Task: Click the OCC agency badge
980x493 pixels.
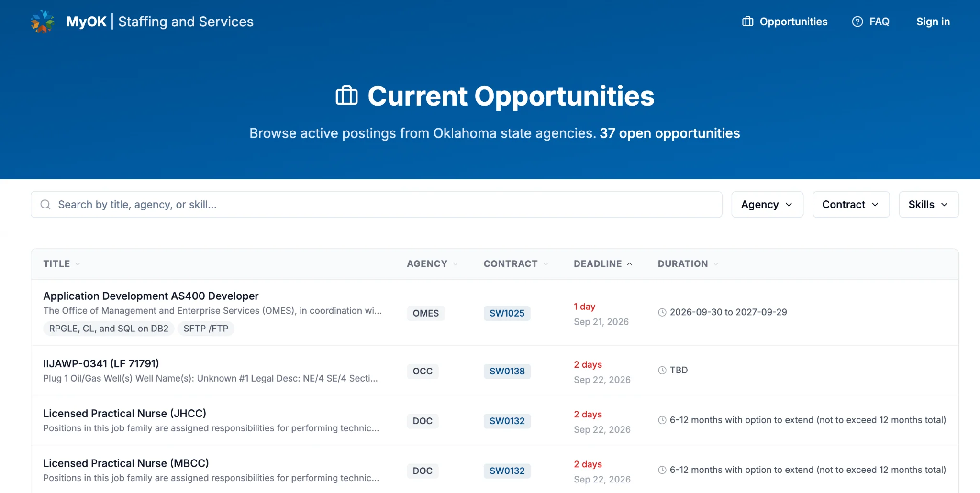Action: click(x=423, y=371)
